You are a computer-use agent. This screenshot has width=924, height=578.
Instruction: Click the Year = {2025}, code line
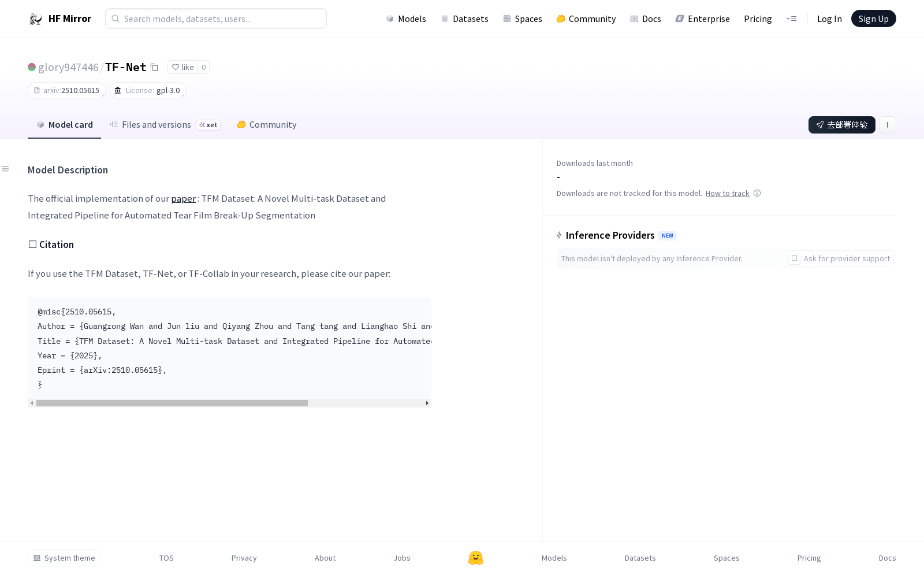coord(70,355)
